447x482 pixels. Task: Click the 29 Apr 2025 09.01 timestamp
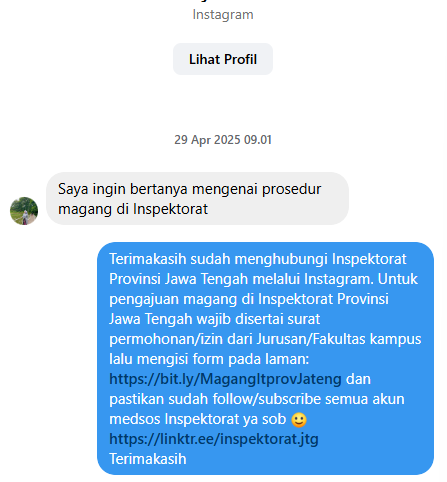click(x=223, y=140)
